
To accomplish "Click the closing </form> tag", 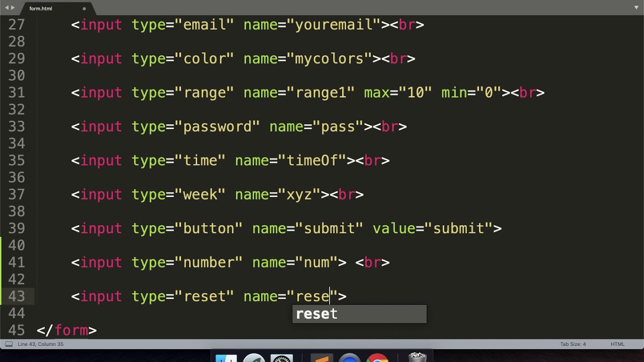I will (66, 330).
